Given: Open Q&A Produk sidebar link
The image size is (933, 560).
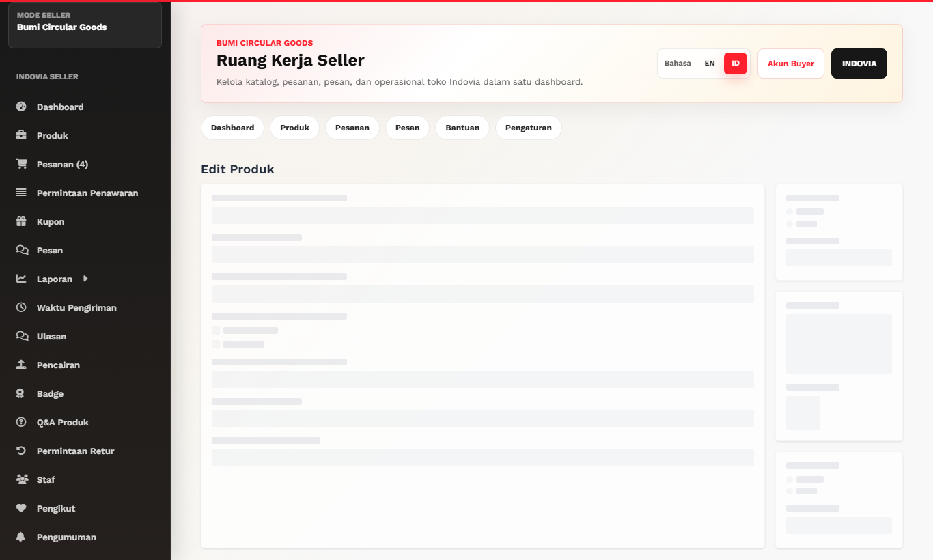Looking at the screenshot, I should pos(63,422).
